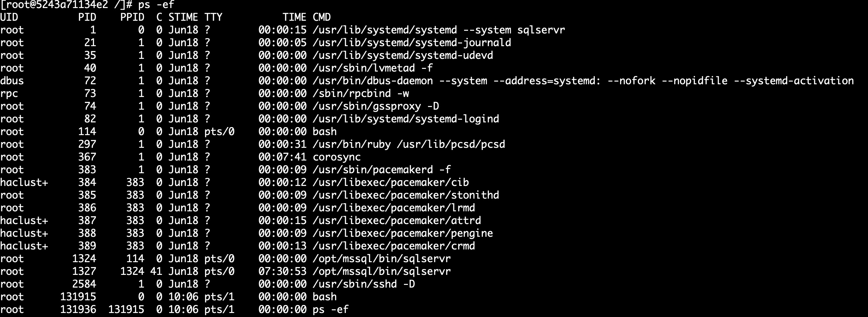This screenshot has height=317, width=868.
Task: Click the 07:30:53 CPU time value
Action: point(282,271)
